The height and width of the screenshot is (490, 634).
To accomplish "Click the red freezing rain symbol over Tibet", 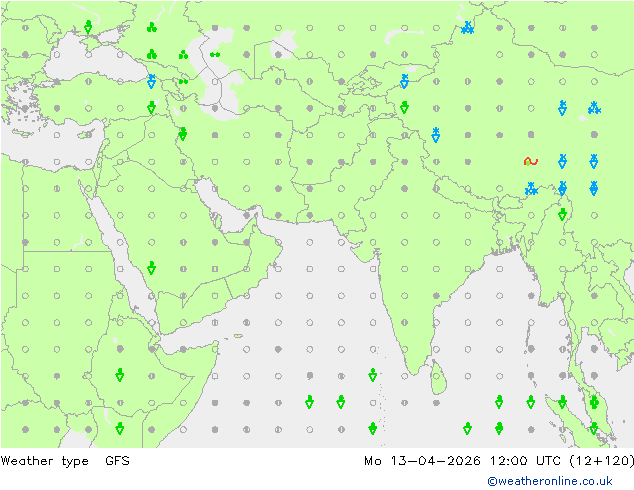I will pos(531,161).
